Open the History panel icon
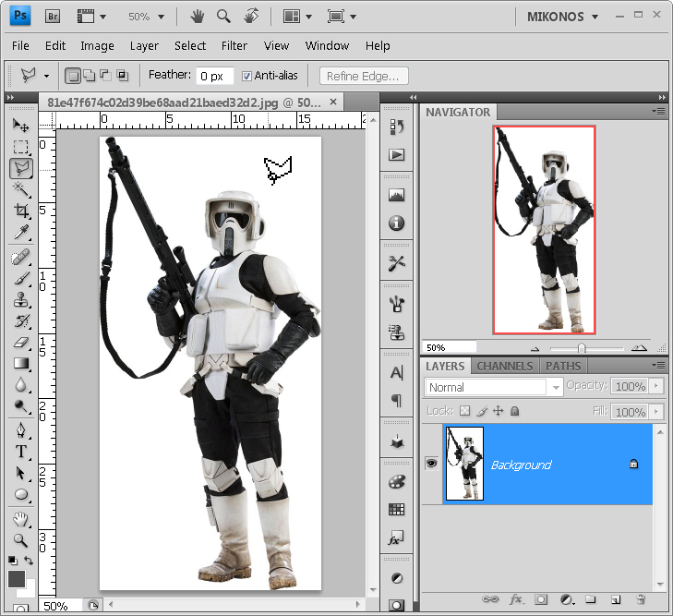Image resolution: width=673 pixels, height=616 pixels. click(x=397, y=127)
